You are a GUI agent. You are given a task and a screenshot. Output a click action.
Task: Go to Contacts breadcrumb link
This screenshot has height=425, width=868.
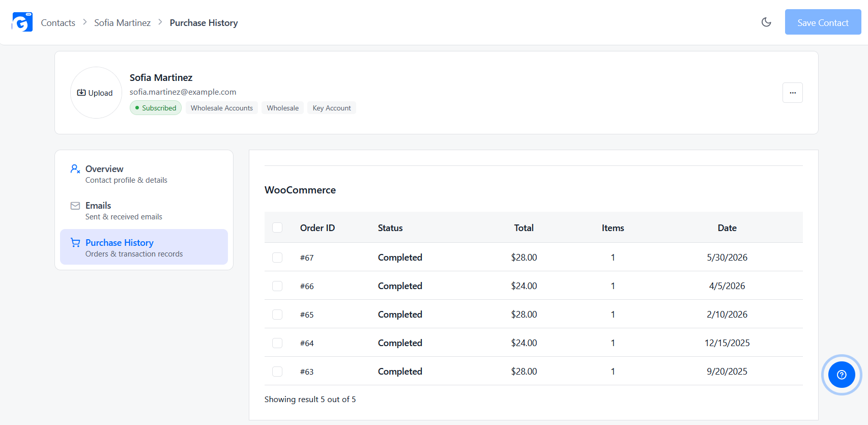point(58,23)
